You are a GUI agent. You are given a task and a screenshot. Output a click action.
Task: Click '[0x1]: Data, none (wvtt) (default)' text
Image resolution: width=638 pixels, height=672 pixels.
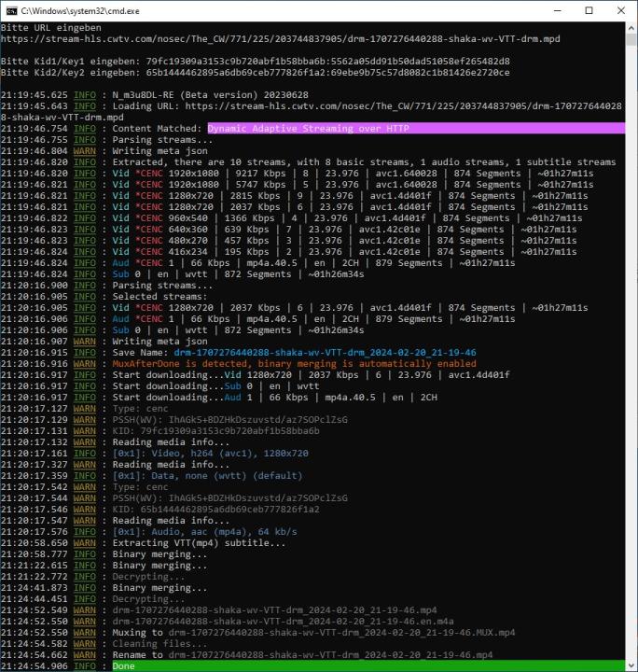click(208, 475)
